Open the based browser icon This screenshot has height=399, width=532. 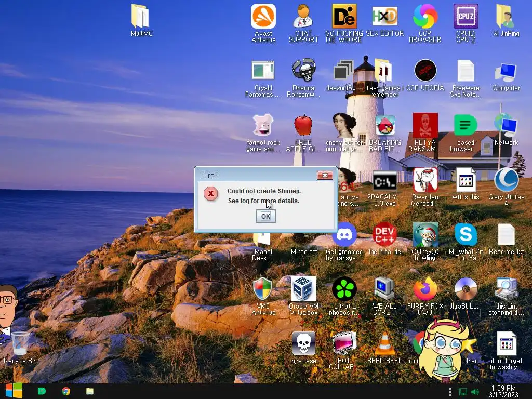point(465,133)
